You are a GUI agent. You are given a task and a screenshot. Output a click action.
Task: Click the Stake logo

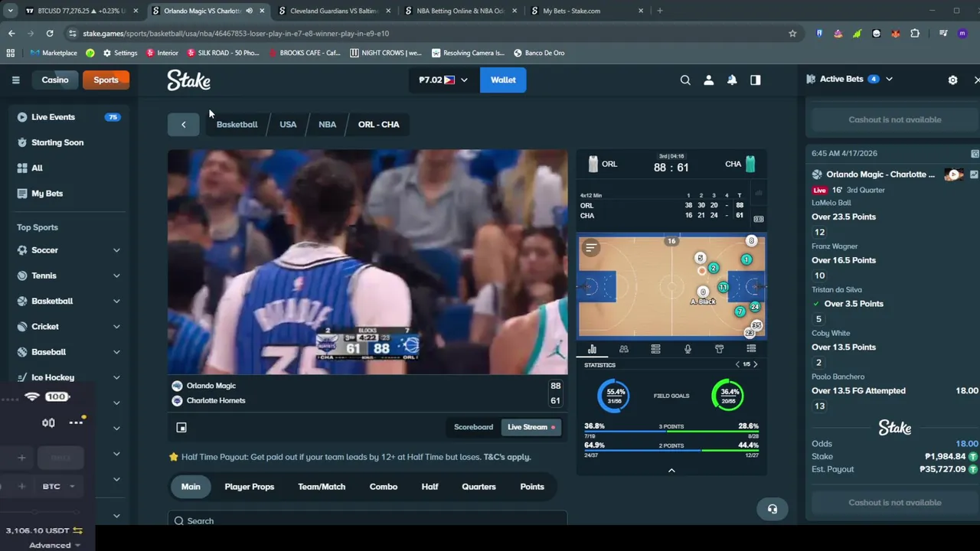[x=188, y=80]
